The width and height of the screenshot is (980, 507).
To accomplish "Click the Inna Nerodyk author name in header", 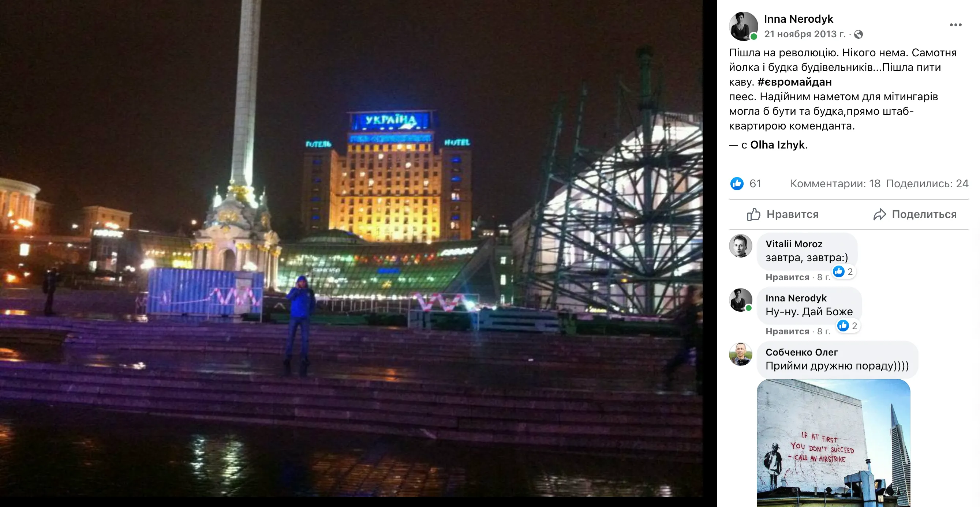I will (798, 19).
